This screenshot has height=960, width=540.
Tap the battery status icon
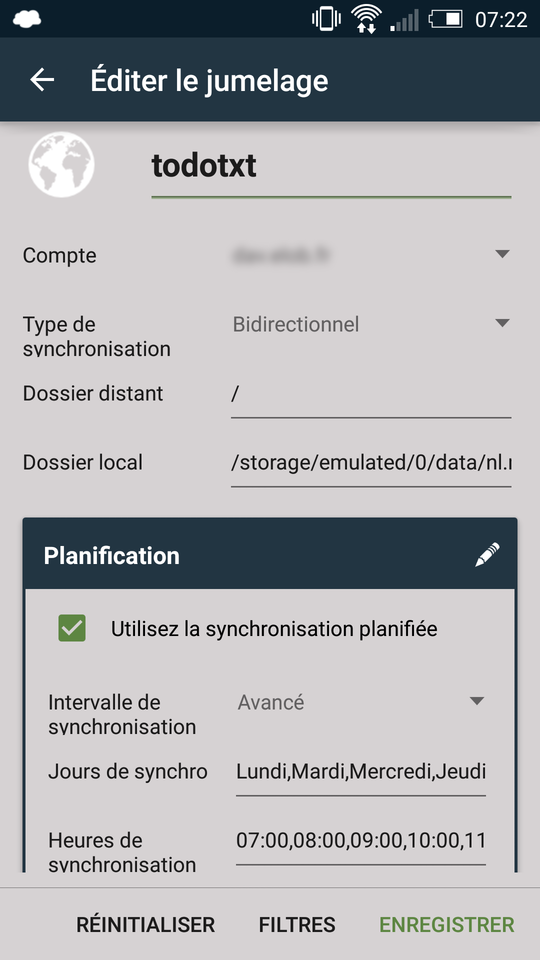tap(446, 20)
